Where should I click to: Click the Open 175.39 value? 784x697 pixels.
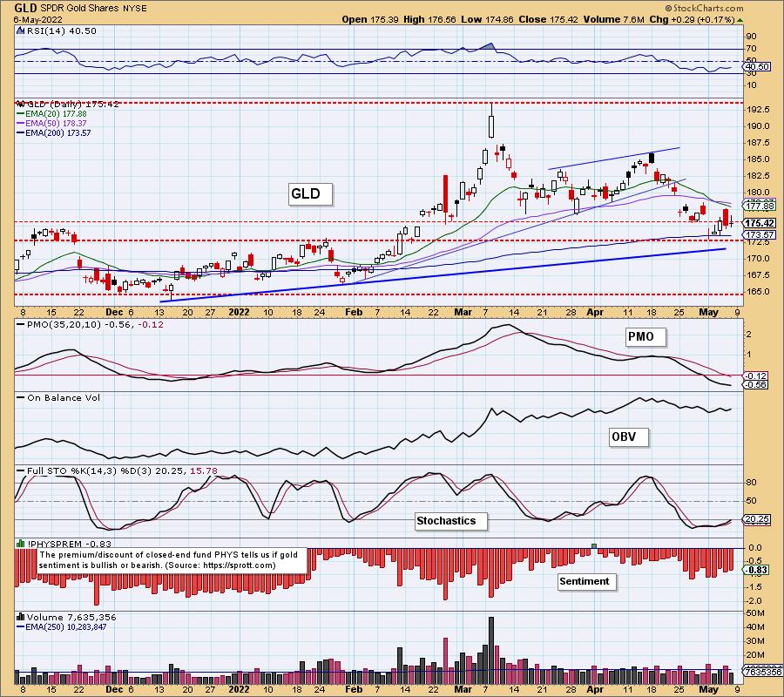370,19
